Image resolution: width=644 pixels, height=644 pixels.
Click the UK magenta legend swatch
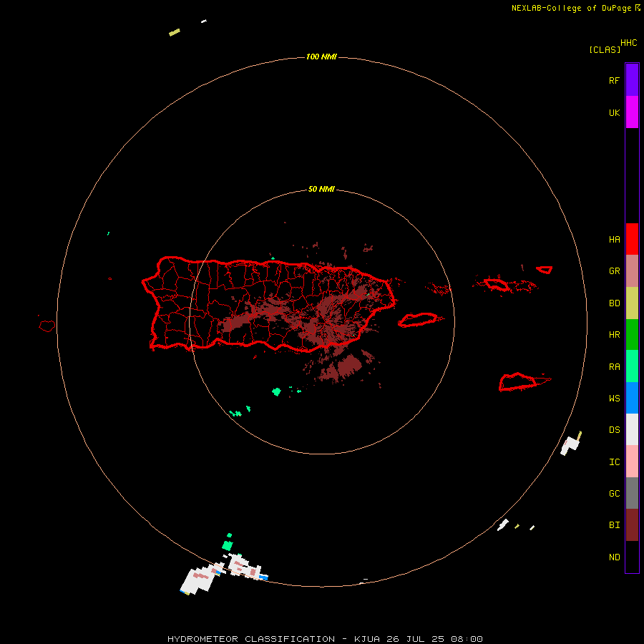coord(632,112)
